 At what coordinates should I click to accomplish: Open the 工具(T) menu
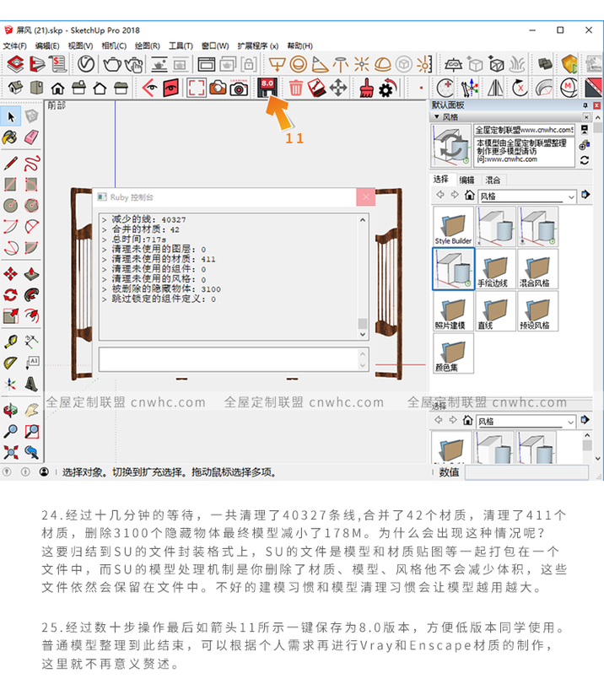pos(181,46)
